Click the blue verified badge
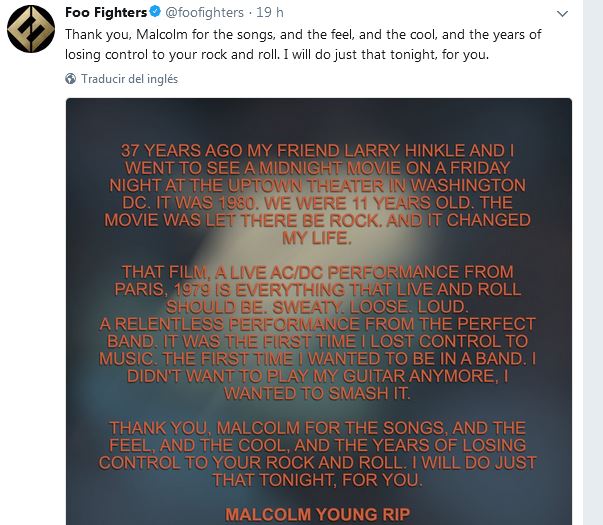Screen dimensions: 603x525 pos(156,13)
